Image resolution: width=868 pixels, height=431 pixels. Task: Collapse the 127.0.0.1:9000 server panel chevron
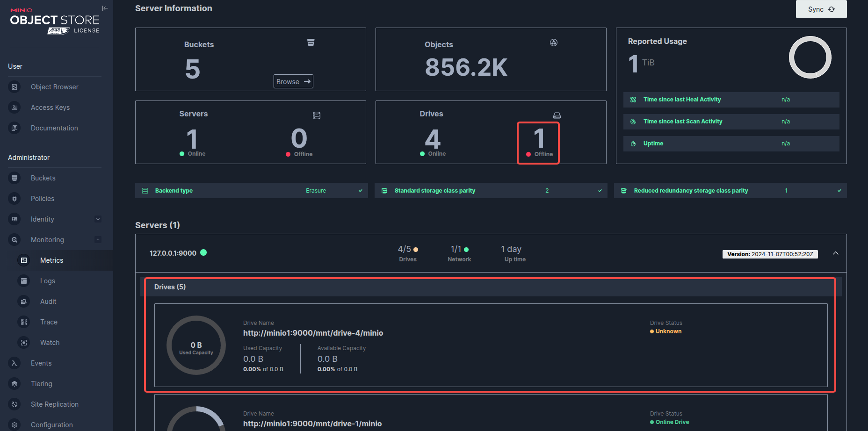[836, 253]
